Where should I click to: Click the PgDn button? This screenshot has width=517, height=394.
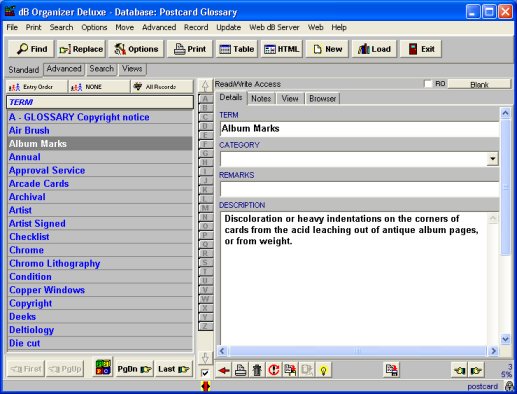click(134, 369)
